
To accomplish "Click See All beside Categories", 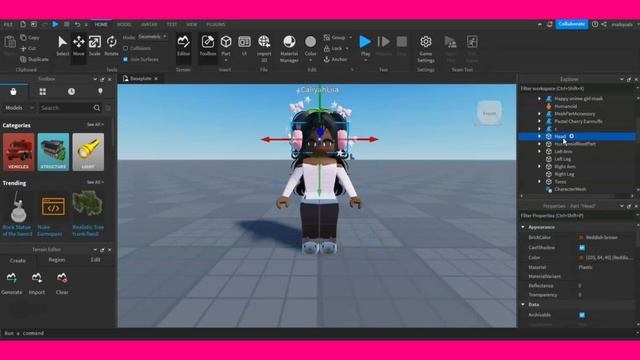I will (95, 124).
